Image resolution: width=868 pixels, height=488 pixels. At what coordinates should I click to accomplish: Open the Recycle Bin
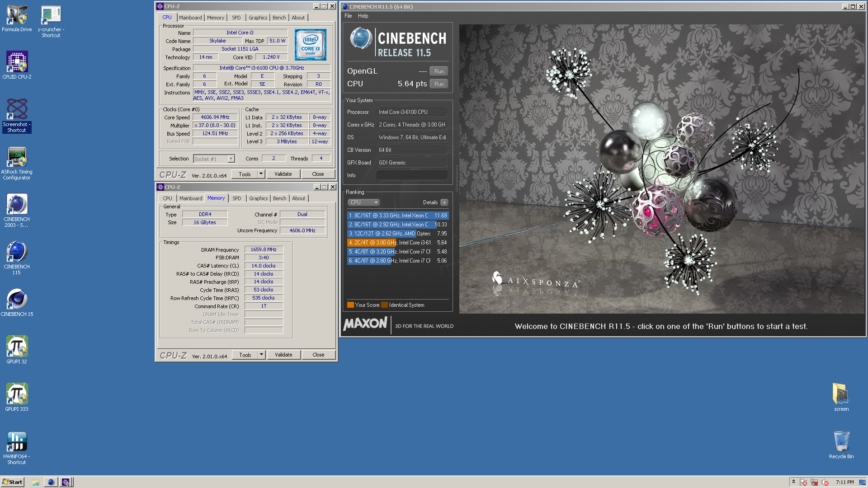click(x=841, y=445)
